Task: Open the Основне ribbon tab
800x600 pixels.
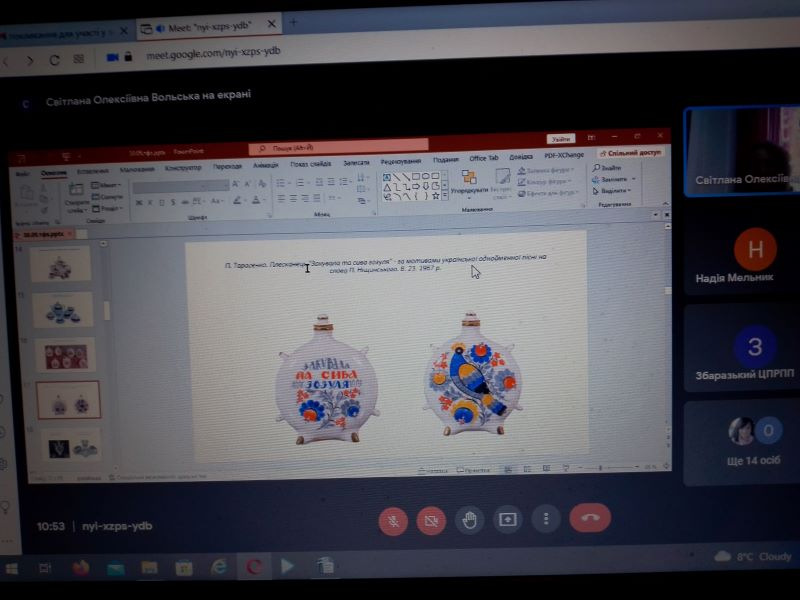Action: pos(54,173)
